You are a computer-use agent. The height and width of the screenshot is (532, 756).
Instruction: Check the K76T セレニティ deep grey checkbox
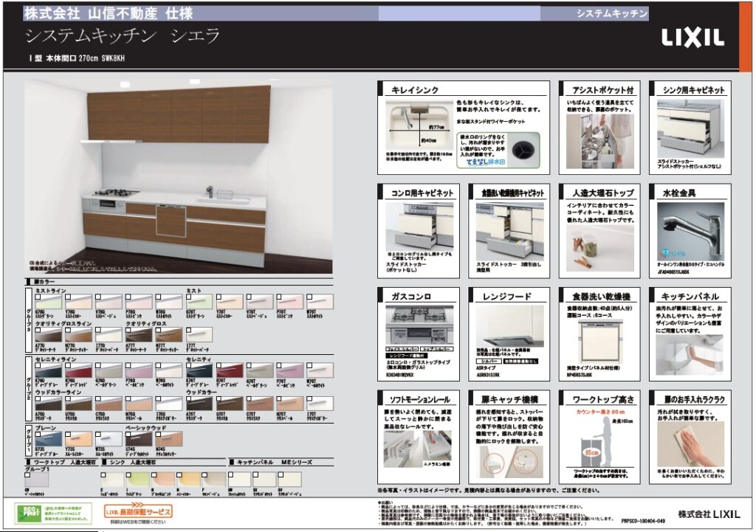189,366
